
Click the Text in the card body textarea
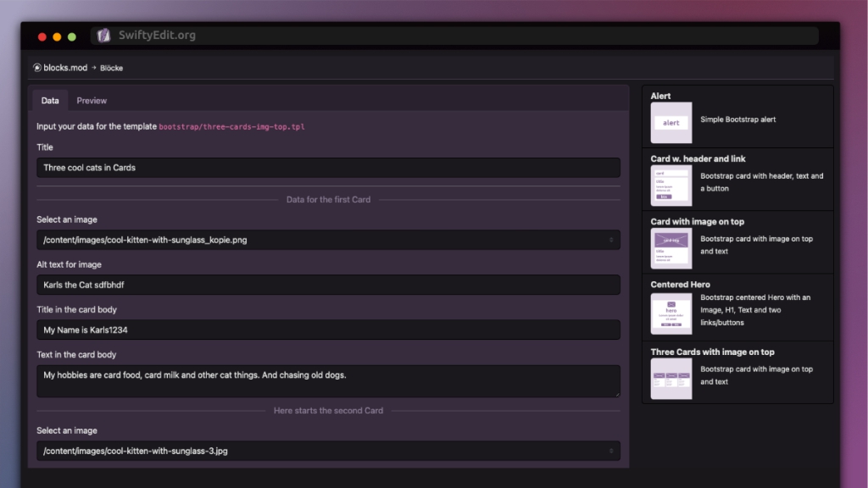(x=328, y=381)
